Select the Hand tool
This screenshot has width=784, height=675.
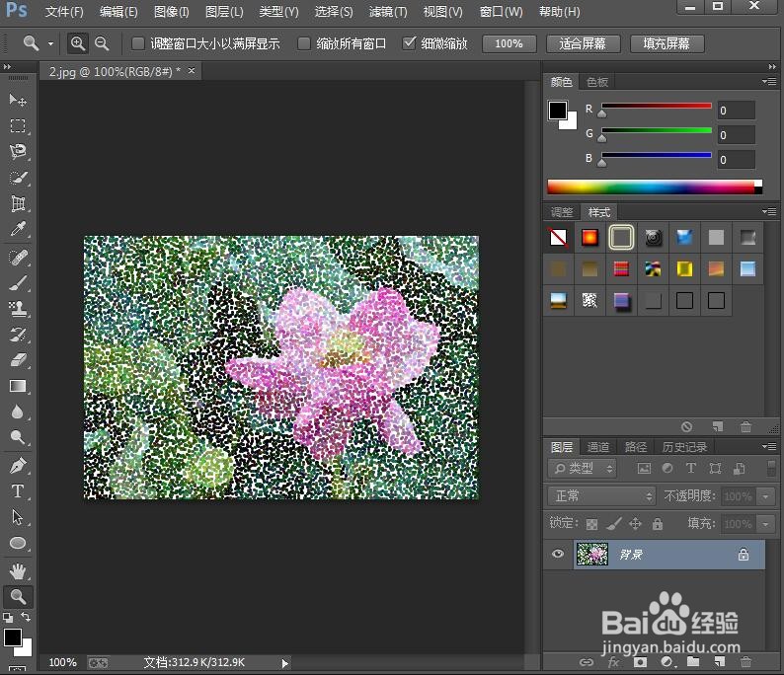pyautogui.click(x=18, y=571)
